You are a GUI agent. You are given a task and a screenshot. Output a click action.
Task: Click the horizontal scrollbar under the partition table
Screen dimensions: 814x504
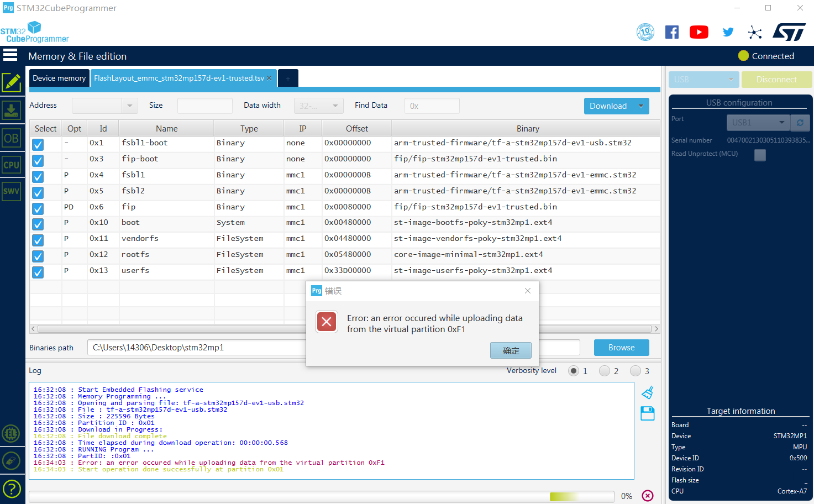click(x=166, y=329)
